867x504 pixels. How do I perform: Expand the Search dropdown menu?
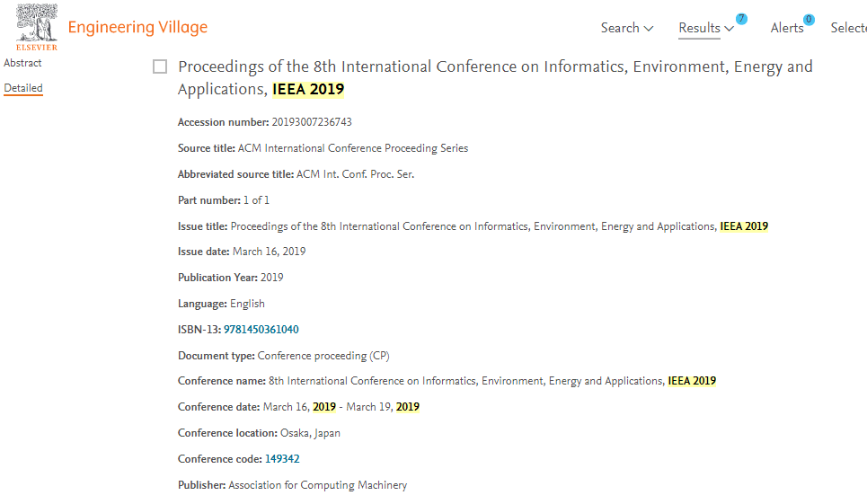coord(627,28)
